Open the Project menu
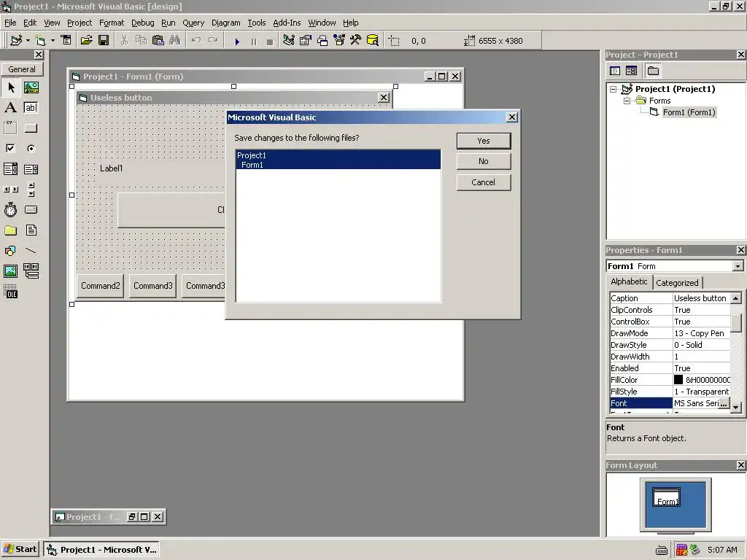Image resolution: width=747 pixels, height=560 pixels. tap(80, 23)
